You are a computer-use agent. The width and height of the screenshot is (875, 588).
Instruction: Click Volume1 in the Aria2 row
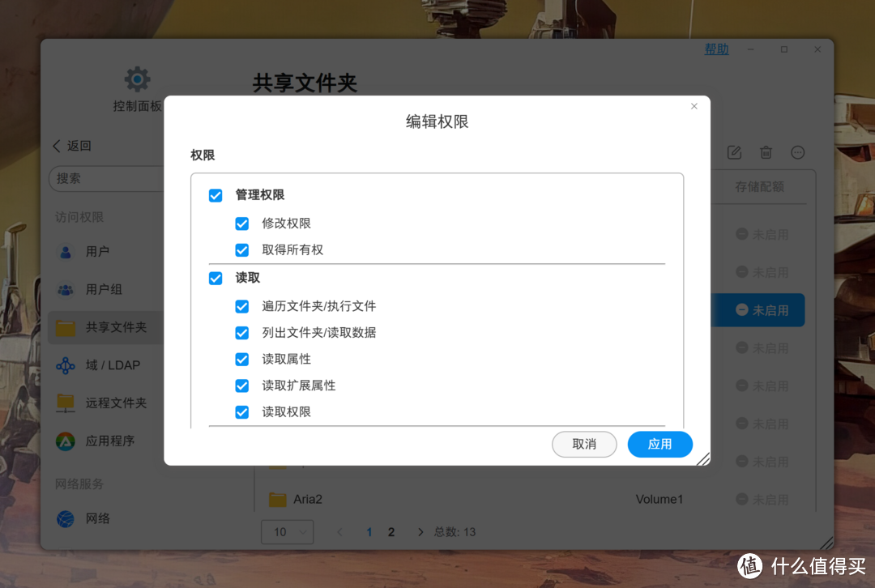point(659,499)
